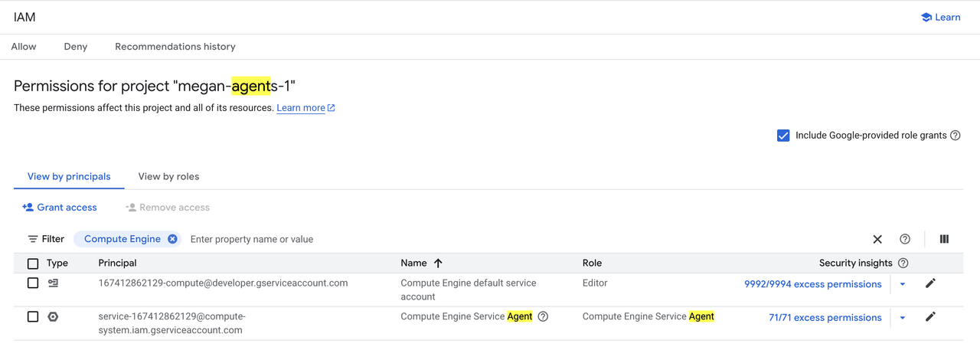Expand the dropdown next to 71/71 excess permissions

coord(903,318)
